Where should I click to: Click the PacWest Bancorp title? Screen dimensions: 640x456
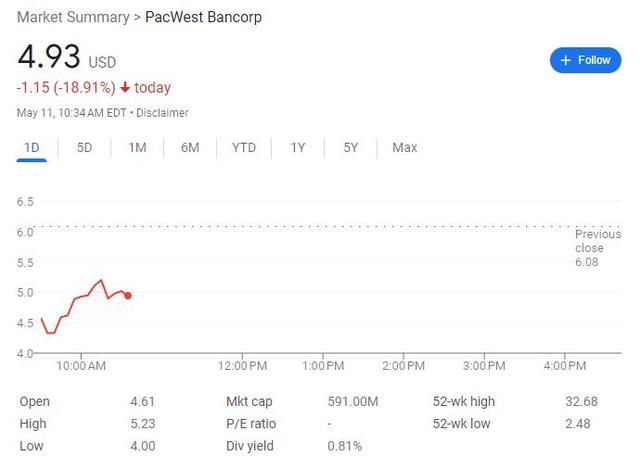[204, 17]
